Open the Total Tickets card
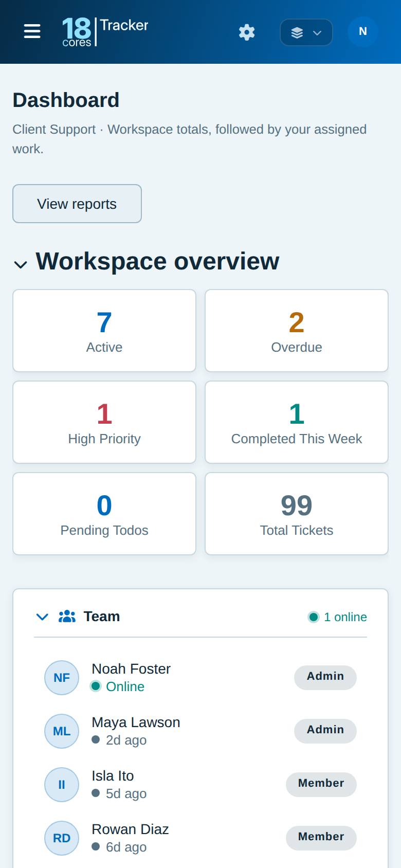Image resolution: width=401 pixels, height=868 pixels. point(297,514)
